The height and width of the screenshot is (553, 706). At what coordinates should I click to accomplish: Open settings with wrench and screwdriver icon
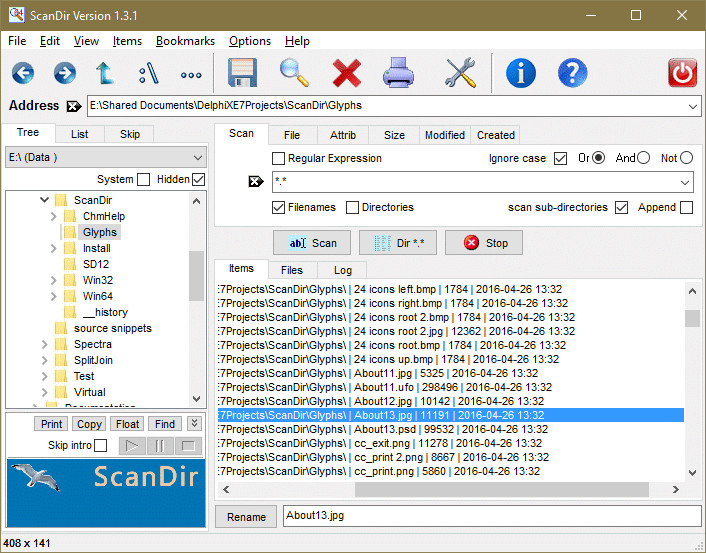[460, 73]
